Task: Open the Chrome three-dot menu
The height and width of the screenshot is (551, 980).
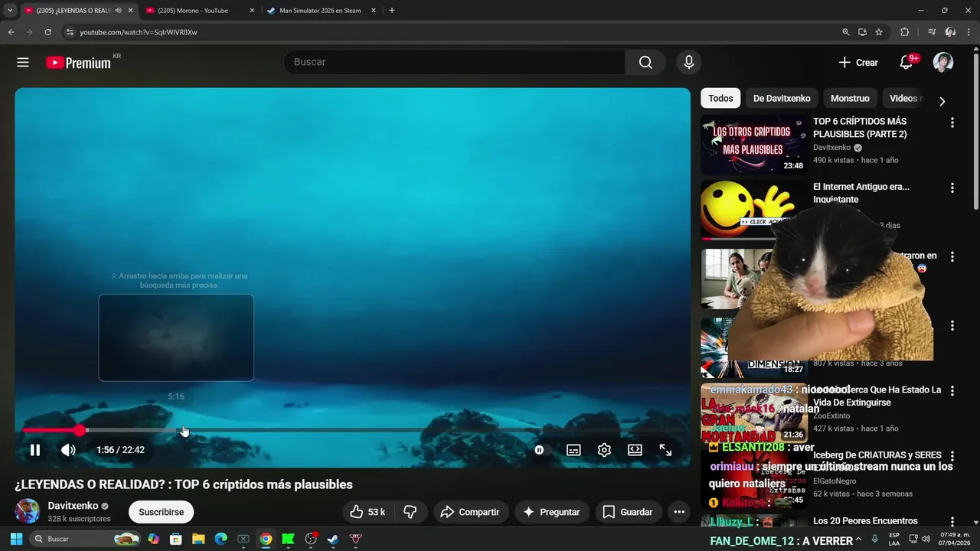Action: pos(969,32)
